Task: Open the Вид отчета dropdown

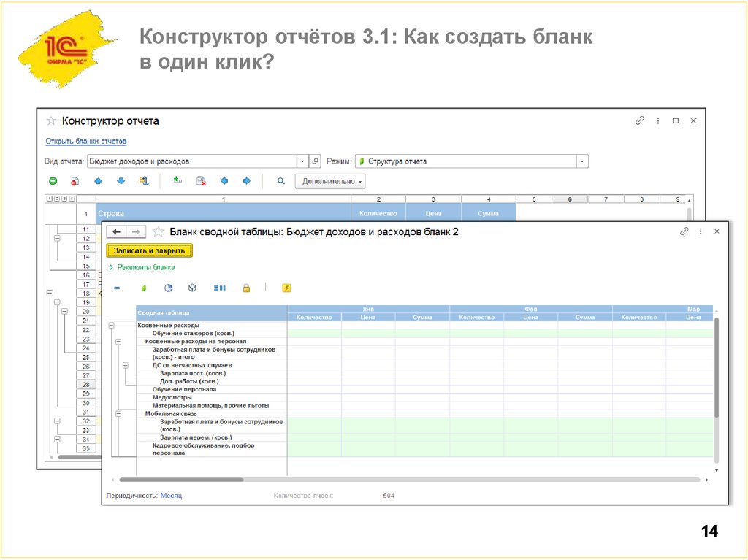Action: coord(302,161)
